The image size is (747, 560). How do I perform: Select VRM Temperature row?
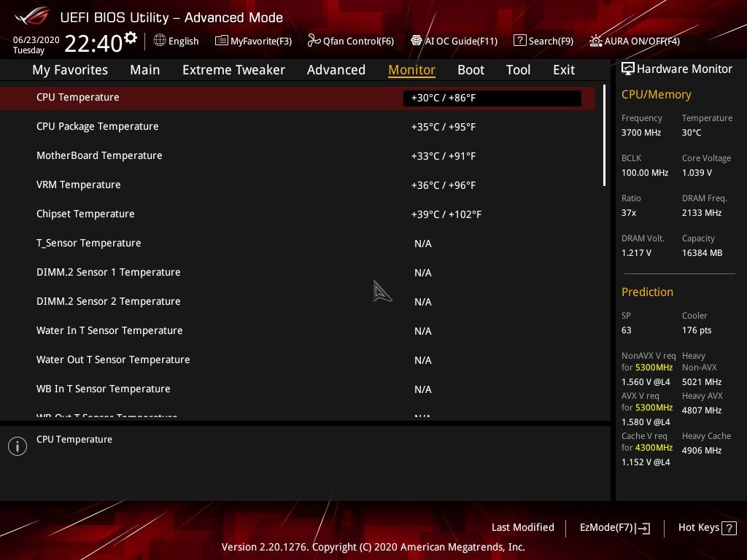298,184
